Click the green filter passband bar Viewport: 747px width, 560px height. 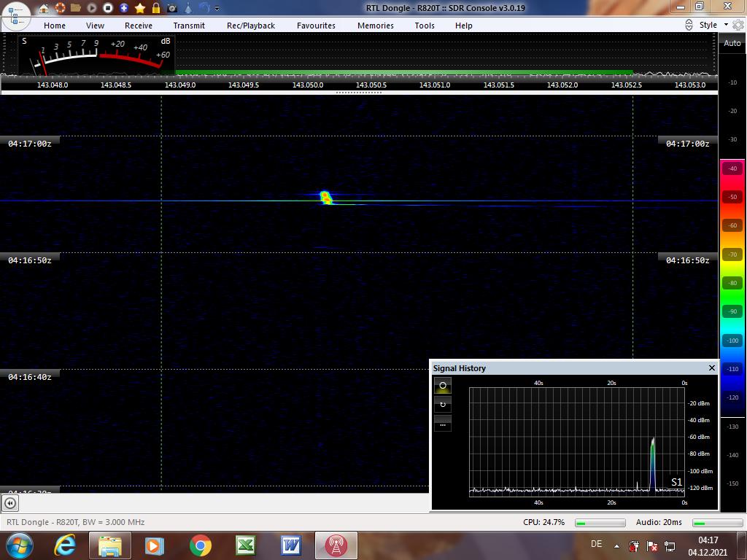click(404, 72)
